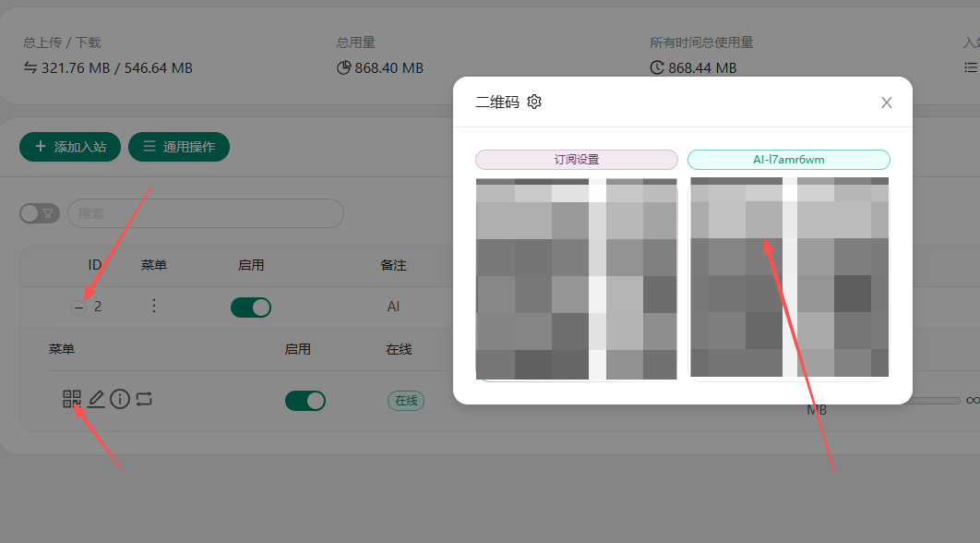Reset client traffic with the loop icon
Image resolution: width=980 pixels, height=543 pixels.
(144, 399)
